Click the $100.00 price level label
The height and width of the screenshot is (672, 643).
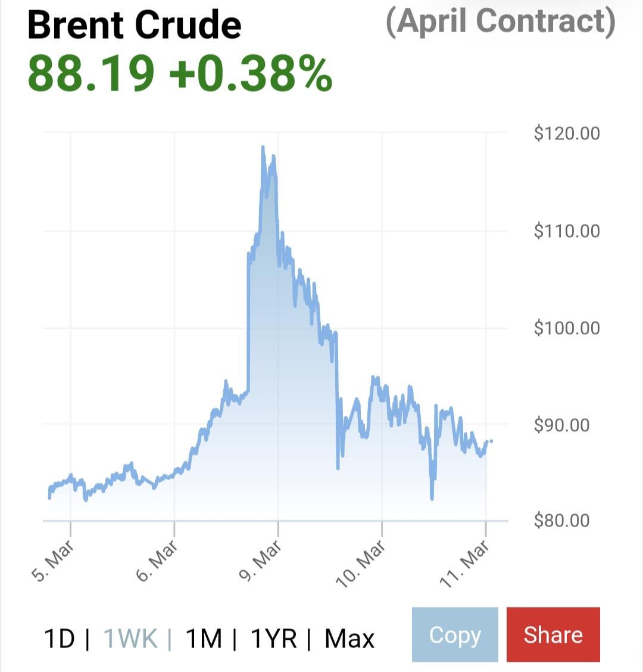567,328
